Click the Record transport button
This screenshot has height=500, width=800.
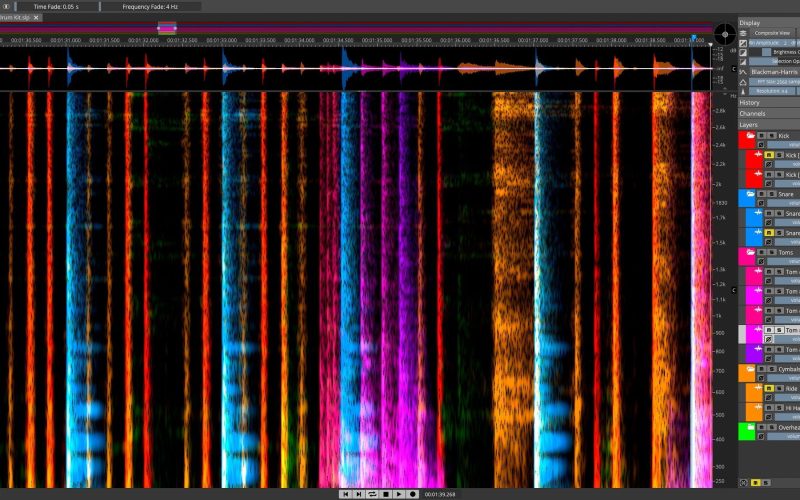(413, 494)
